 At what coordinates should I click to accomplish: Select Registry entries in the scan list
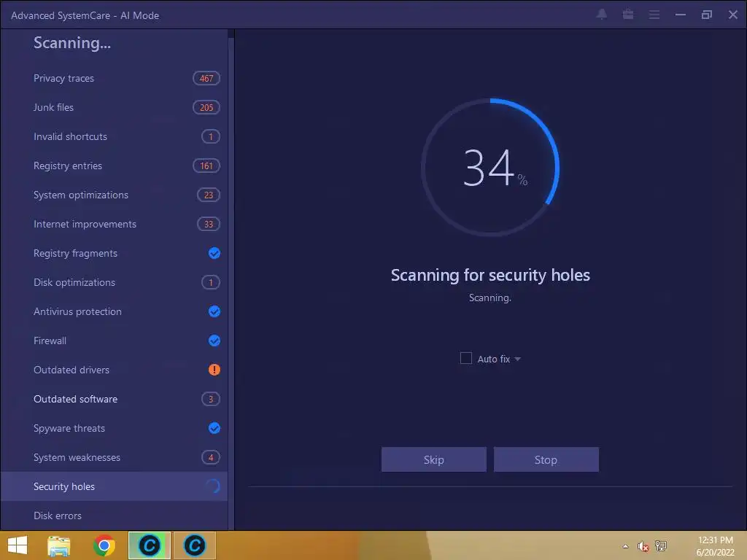115,166
